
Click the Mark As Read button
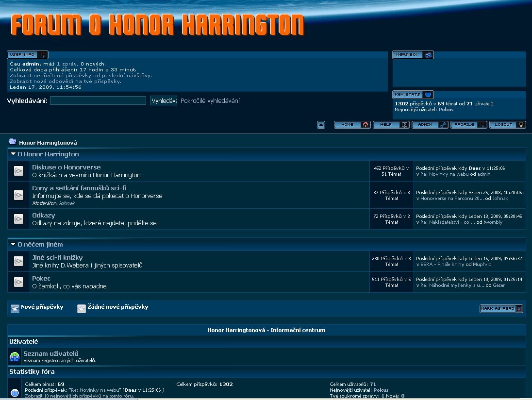pyautogui.click(x=501, y=309)
